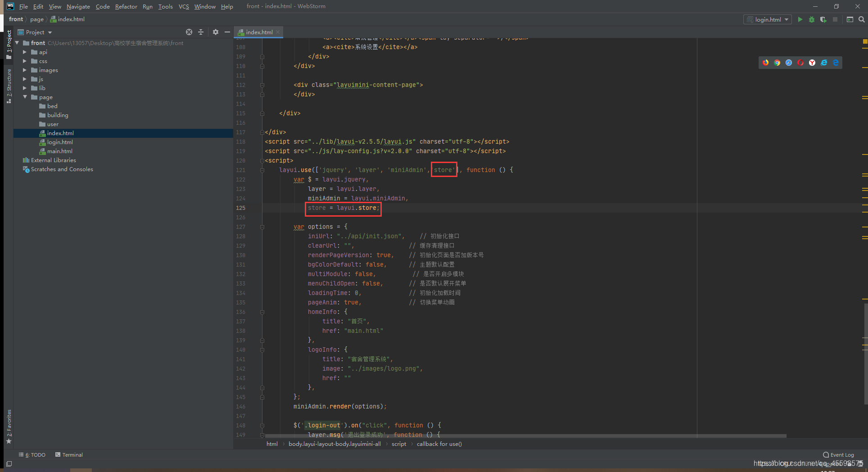Click the inspection warning indicator square
868x472 pixels.
[x=865, y=41]
